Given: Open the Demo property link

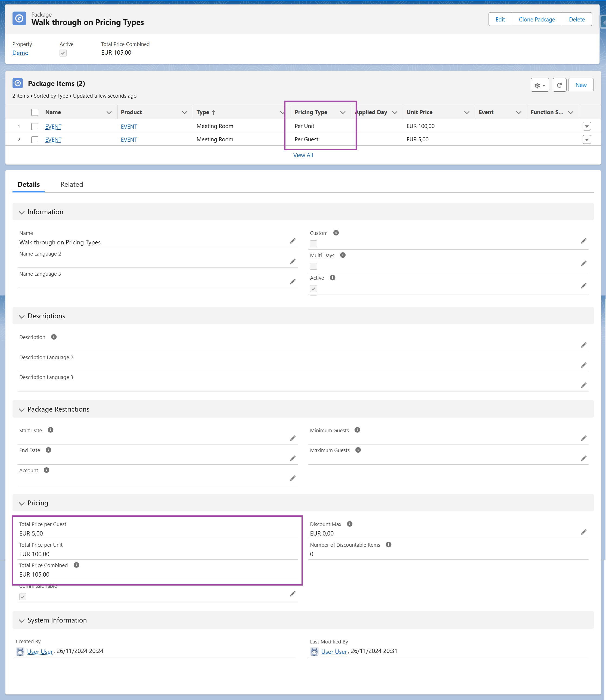Looking at the screenshot, I should tap(20, 53).
